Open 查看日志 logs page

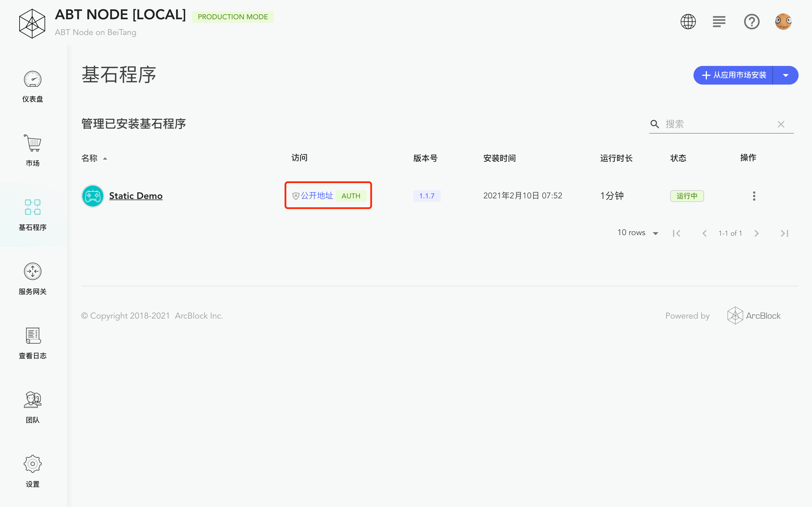coord(32,343)
